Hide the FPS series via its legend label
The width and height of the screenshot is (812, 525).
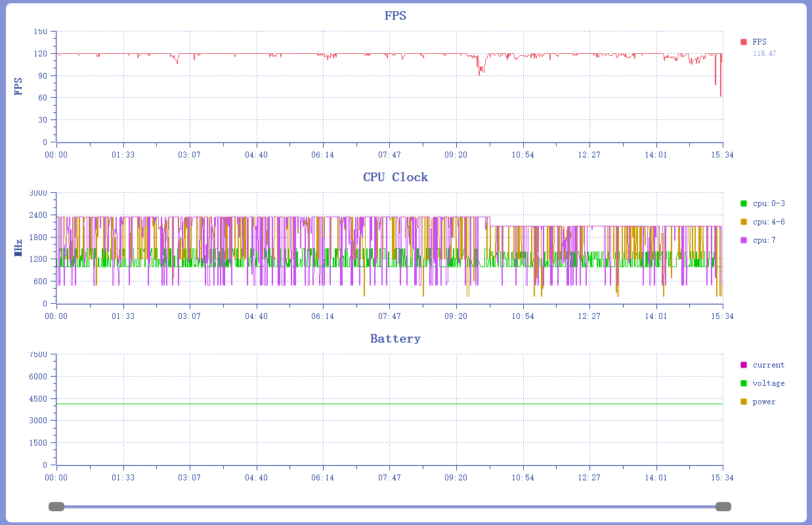(759, 42)
